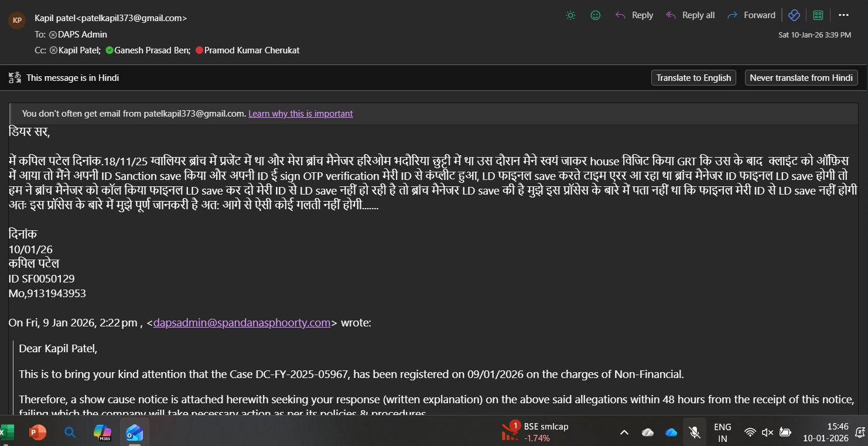This screenshot has width=868, height=446.
Task: Click Translate to English button
Action: click(693, 78)
